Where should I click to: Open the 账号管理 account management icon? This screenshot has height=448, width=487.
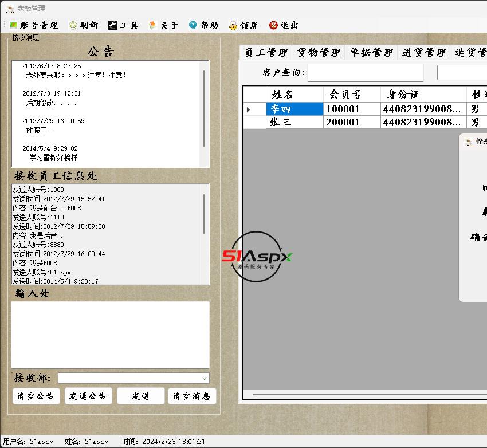coord(13,25)
